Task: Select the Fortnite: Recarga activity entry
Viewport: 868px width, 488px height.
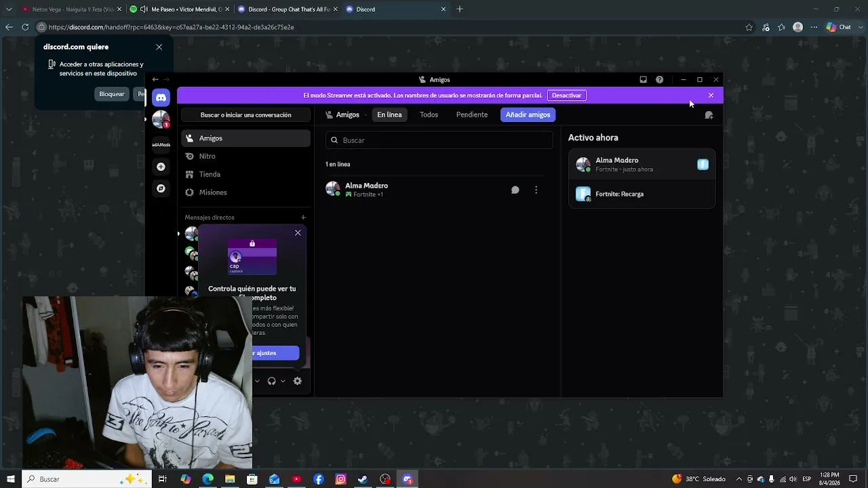Action: click(642, 194)
